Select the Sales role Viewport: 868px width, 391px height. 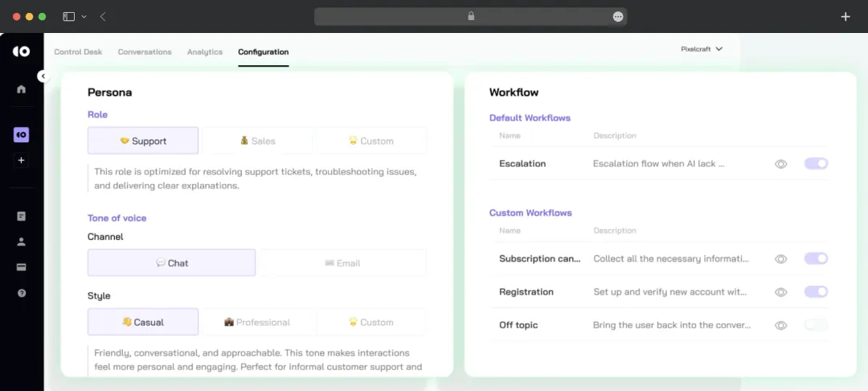click(x=257, y=141)
